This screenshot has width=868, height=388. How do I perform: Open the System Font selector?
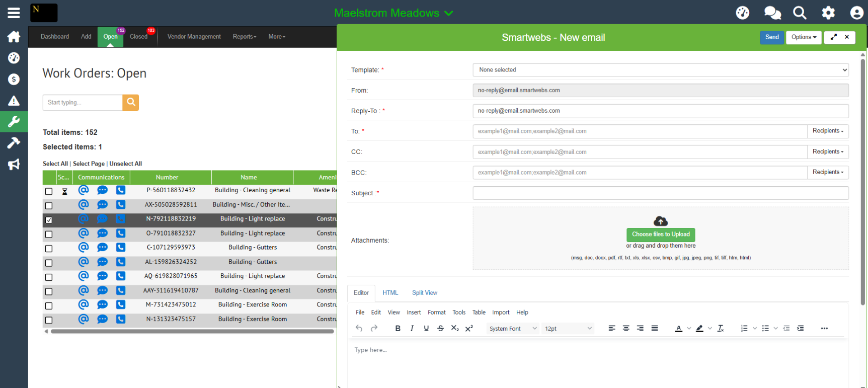point(512,329)
